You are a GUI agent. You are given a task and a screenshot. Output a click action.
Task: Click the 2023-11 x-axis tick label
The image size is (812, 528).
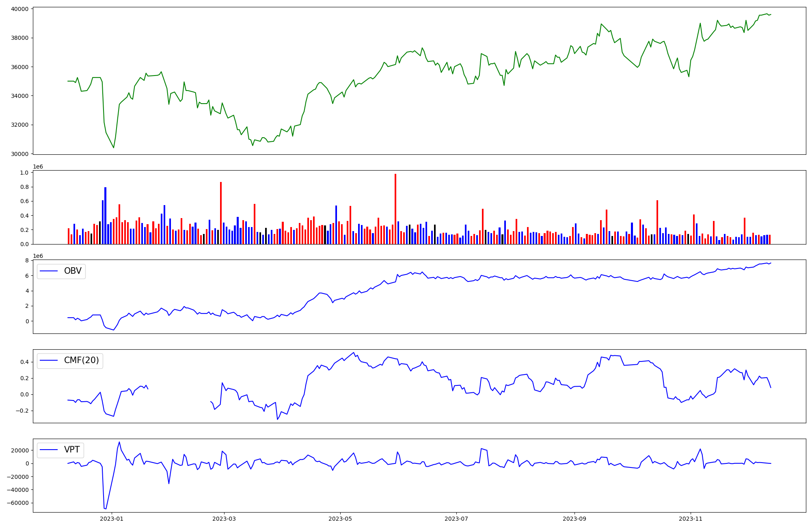(x=691, y=519)
